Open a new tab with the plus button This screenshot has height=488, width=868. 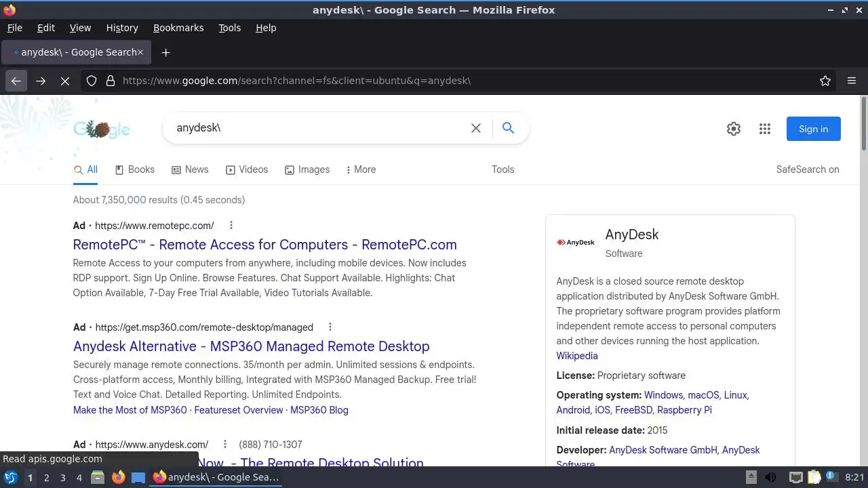[165, 52]
